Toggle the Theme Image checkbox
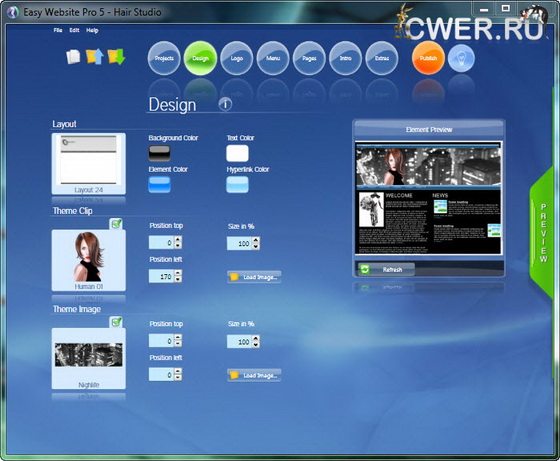This screenshot has width=560, height=461. point(116,322)
